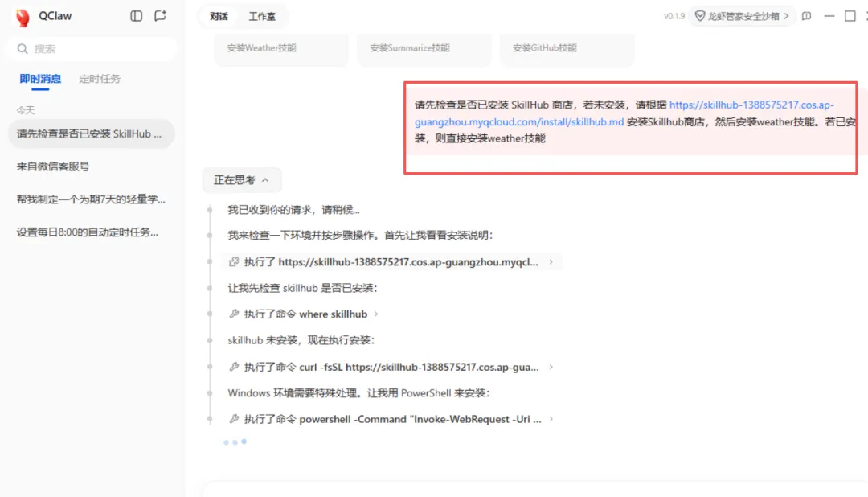Switch to the 定时任务 tab
The width and height of the screenshot is (868, 497).
tap(100, 79)
